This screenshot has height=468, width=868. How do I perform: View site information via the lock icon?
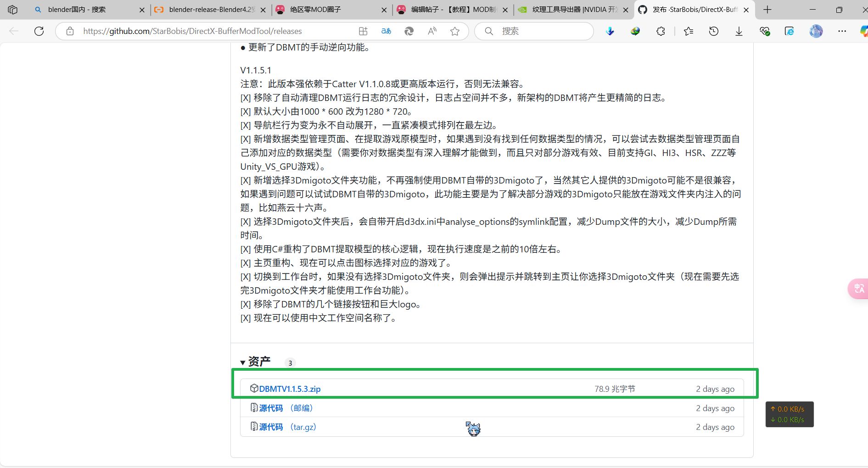[x=69, y=31]
